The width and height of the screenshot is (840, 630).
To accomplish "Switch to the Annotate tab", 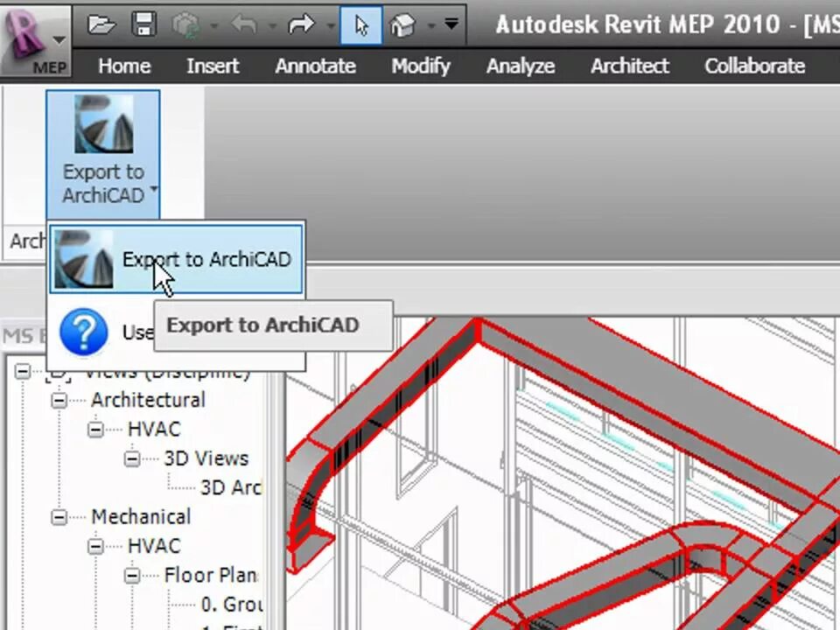I will [x=316, y=66].
